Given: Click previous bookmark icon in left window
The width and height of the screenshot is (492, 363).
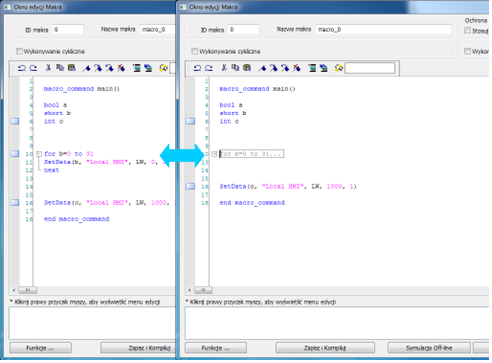Looking at the screenshot, I should (110, 68).
